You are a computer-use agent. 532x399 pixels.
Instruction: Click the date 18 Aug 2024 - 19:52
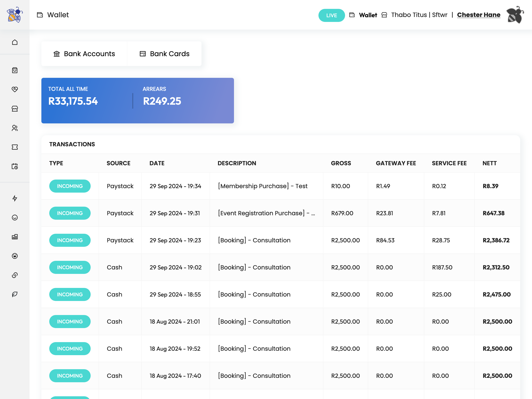(175, 349)
